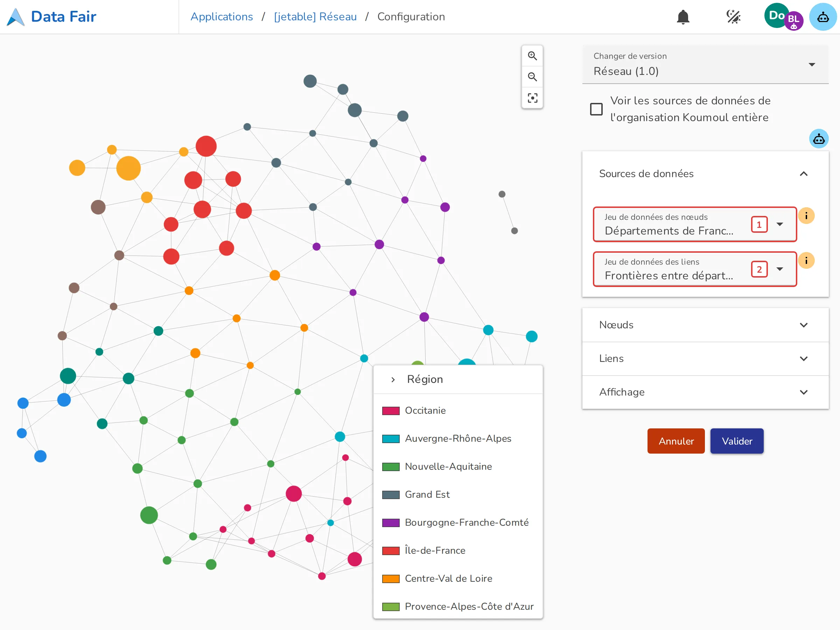The width and height of the screenshot is (840, 630).
Task: Zoom out of the network graph
Action: point(532,77)
